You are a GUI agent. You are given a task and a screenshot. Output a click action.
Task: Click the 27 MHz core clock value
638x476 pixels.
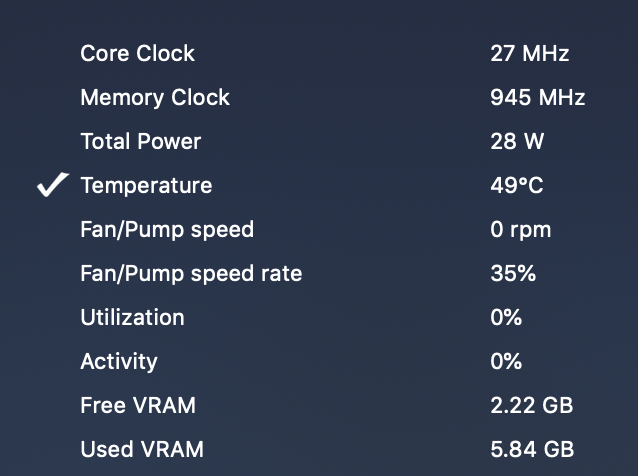(529, 54)
